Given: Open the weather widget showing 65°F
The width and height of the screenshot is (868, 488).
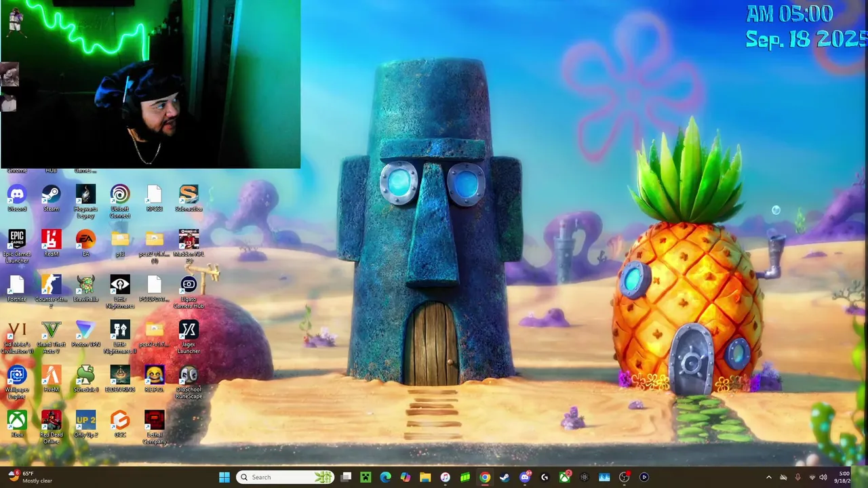Looking at the screenshot, I should [29, 477].
